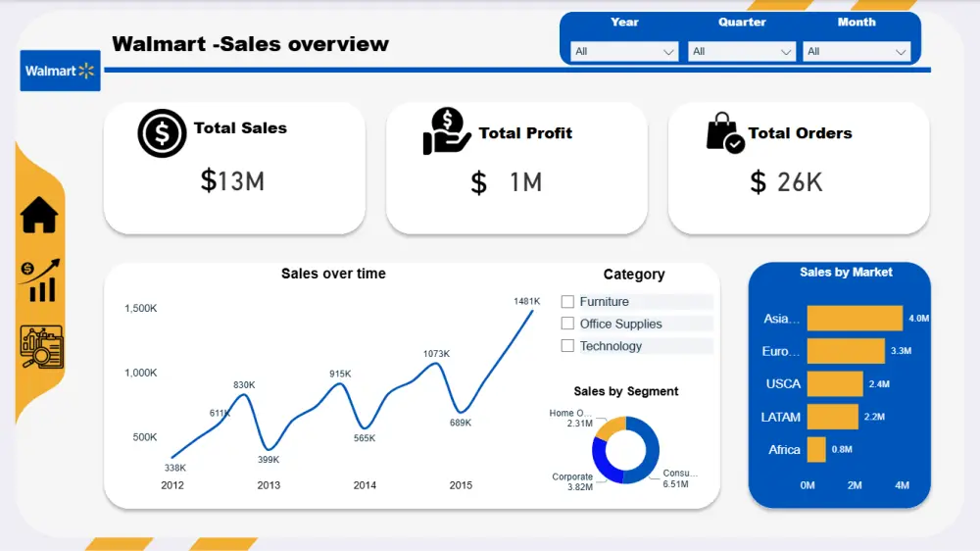This screenshot has height=551, width=980.
Task: Click the shopping bag icon on Total Orders
Action: 725,132
